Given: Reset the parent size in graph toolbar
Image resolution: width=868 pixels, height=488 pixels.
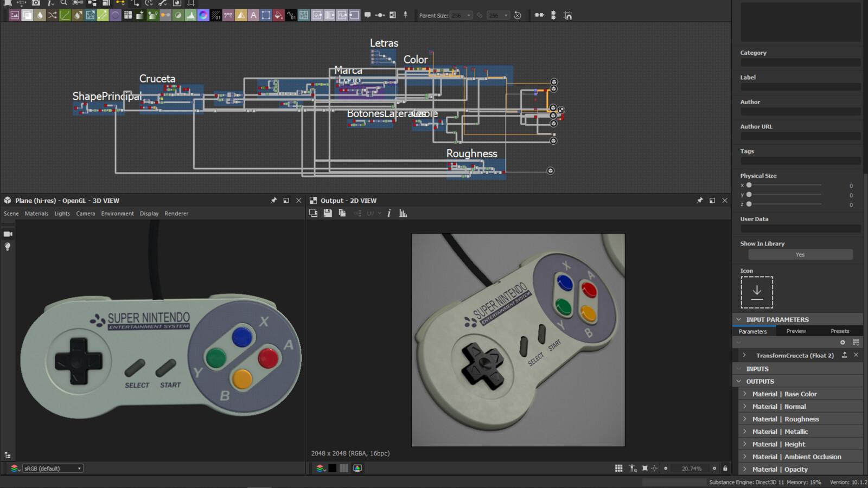Looking at the screenshot, I should tap(518, 15).
